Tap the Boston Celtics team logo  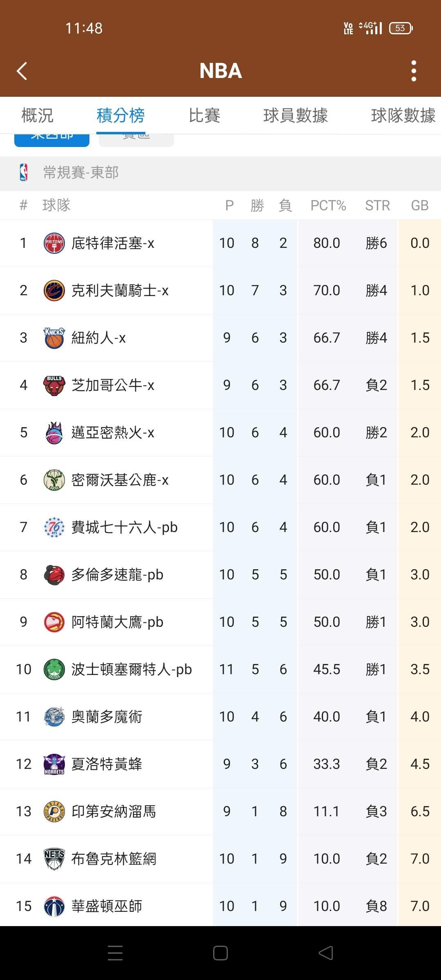coord(54,670)
